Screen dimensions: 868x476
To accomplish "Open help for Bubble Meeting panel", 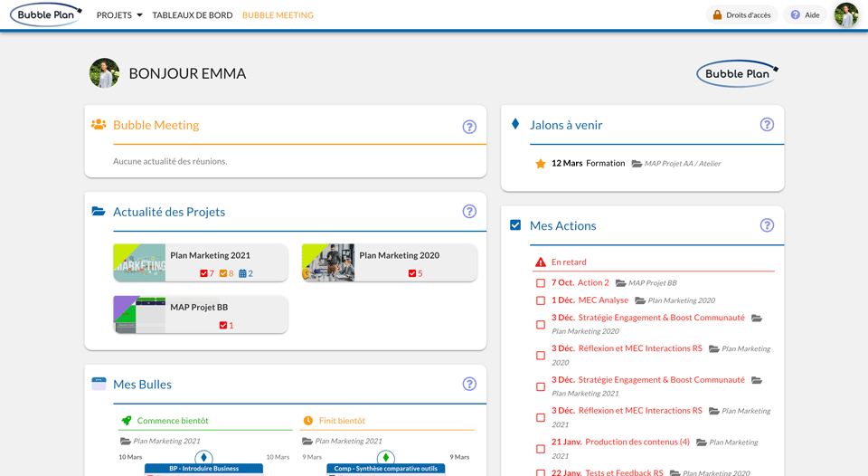I will tap(469, 127).
